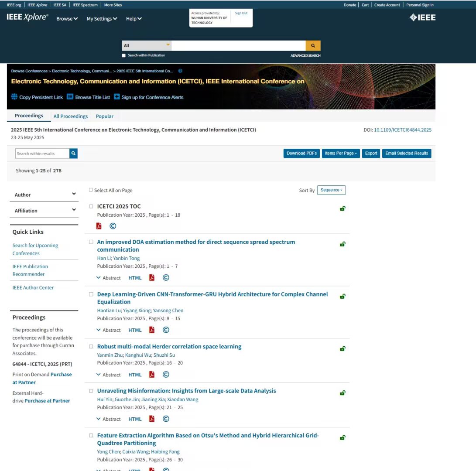Click in the main search input field

click(238, 45)
